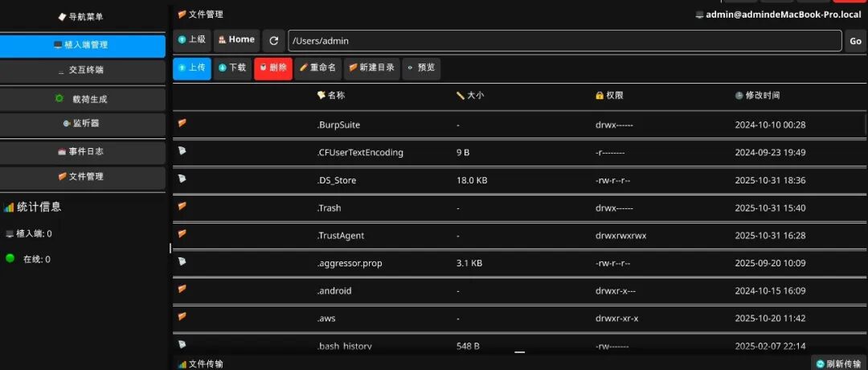Click the .Trash folder icon
868x370 pixels.
tap(182, 206)
